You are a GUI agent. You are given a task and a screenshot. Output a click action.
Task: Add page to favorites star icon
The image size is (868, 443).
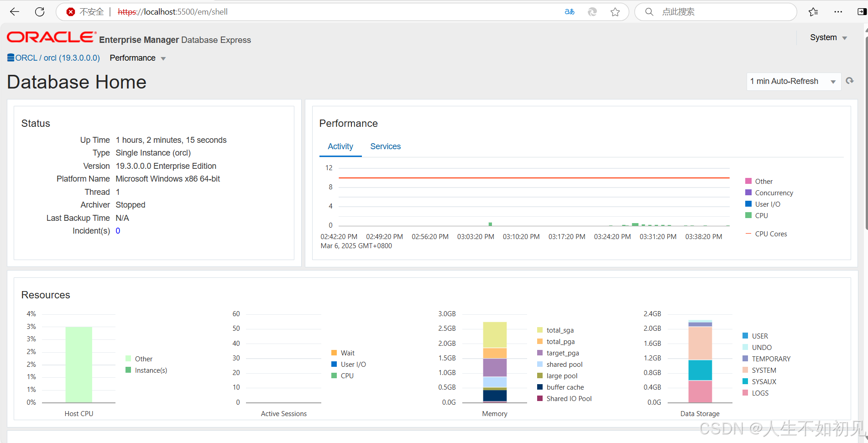(x=615, y=12)
